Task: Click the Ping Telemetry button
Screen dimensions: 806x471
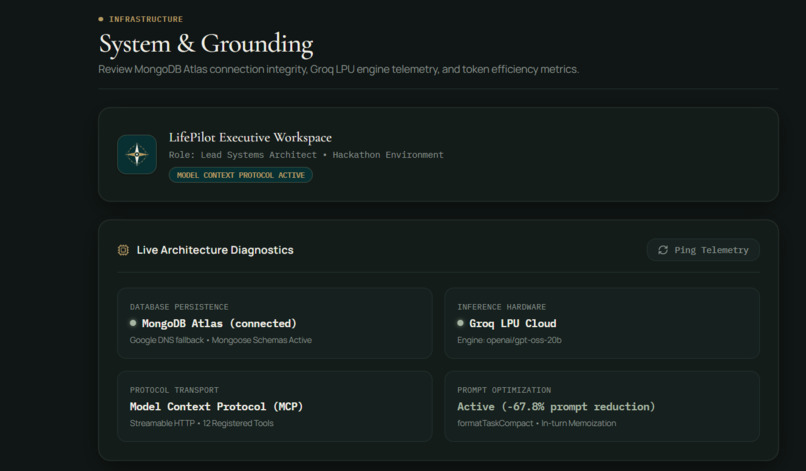Action: 703,250
